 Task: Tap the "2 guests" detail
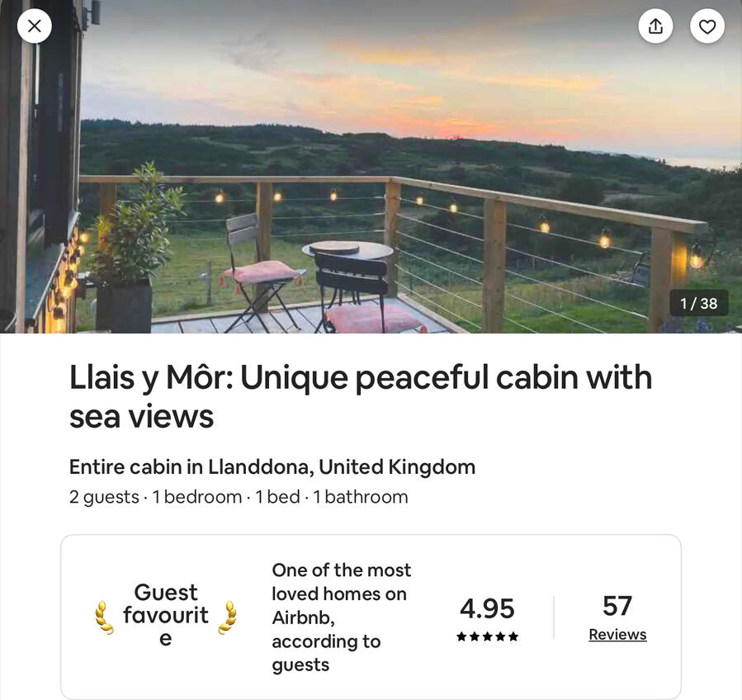[104, 497]
